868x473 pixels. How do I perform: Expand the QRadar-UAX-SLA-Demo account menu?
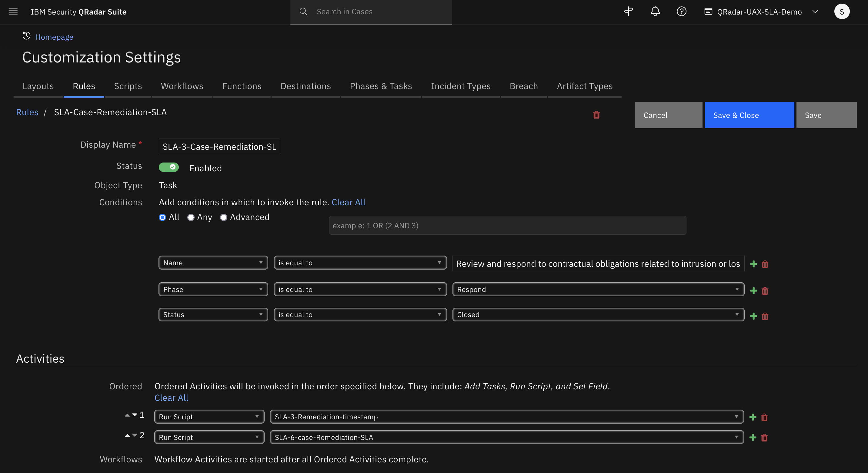point(816,12)
